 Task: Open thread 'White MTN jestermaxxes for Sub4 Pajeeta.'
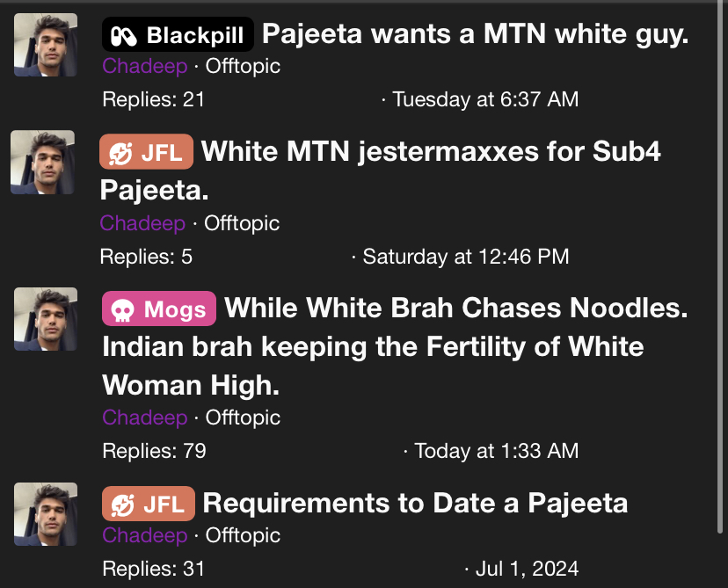pos(380,171)
